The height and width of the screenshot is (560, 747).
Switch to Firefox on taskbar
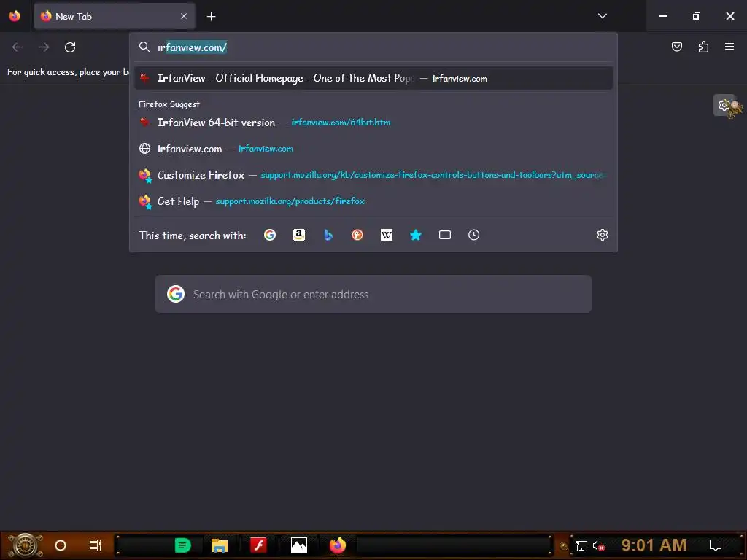coord(338,545)
